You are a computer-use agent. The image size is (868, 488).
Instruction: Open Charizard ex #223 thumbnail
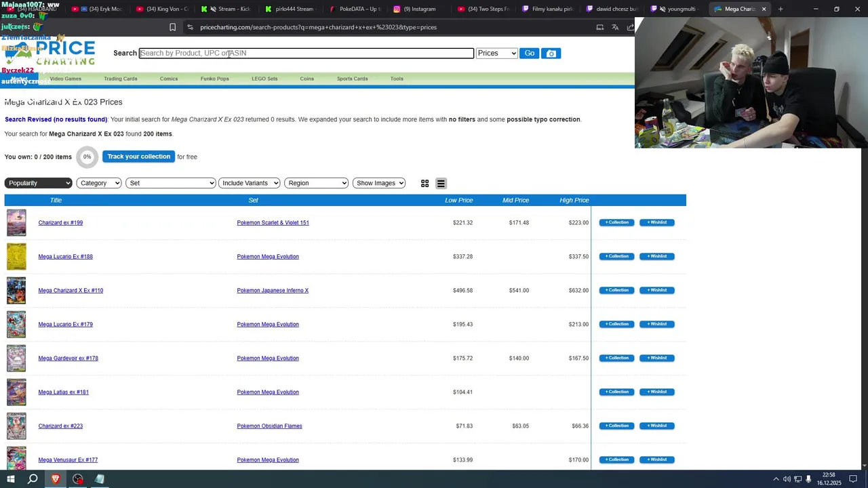16,426
